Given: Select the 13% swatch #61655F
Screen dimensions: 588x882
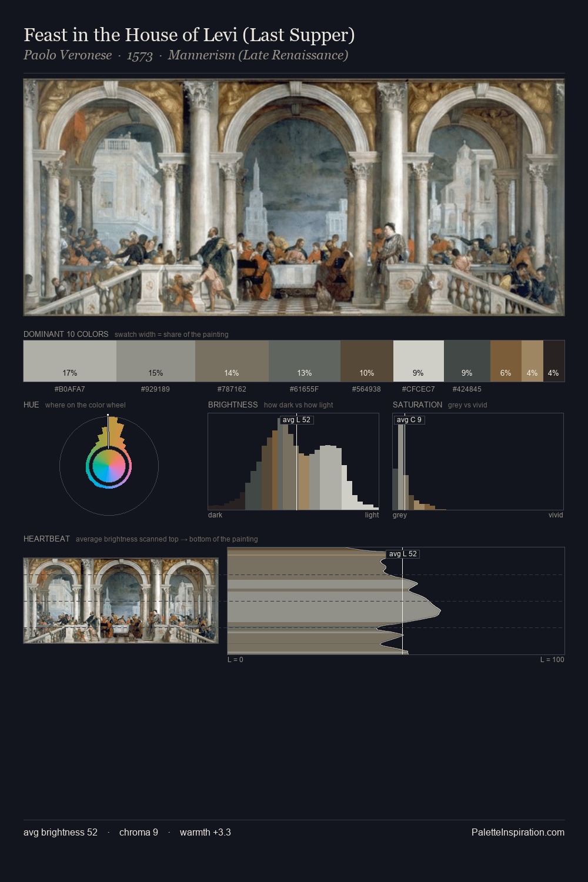Looking at the screenshot, I should point(305,361).
